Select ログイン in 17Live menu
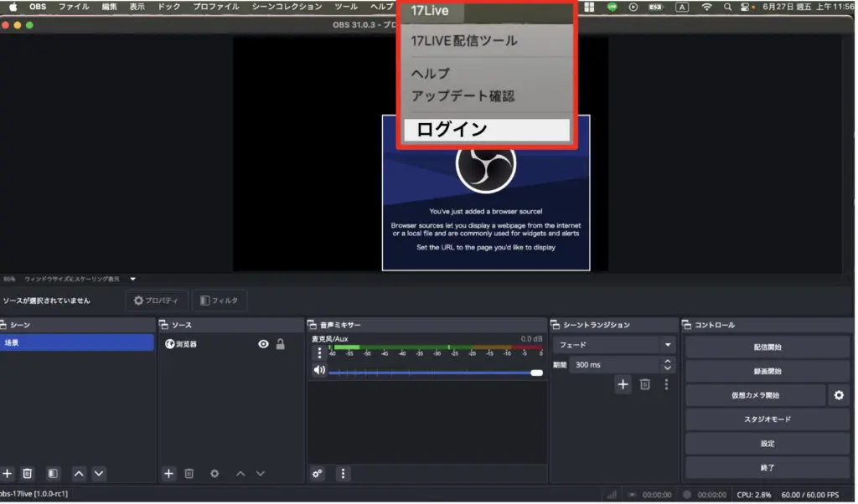This screenshot has height=504, width=858. pyautogui.click(x=487, y=130)
